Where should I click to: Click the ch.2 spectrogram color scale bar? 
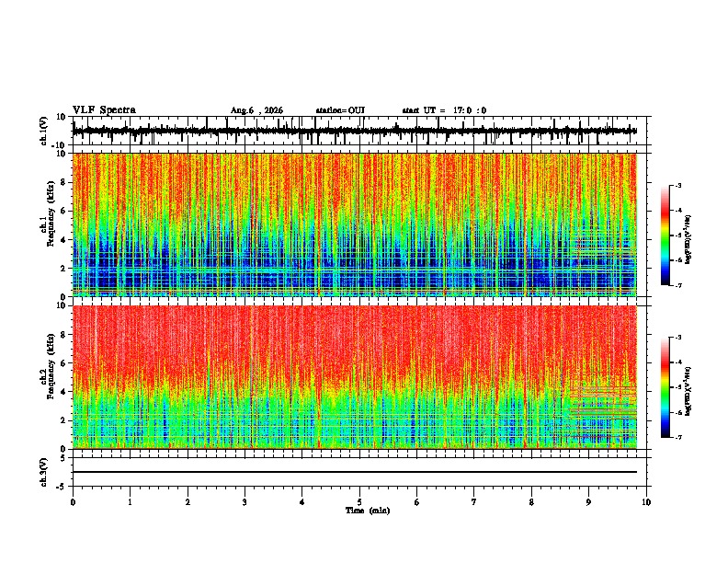(665, 387)
